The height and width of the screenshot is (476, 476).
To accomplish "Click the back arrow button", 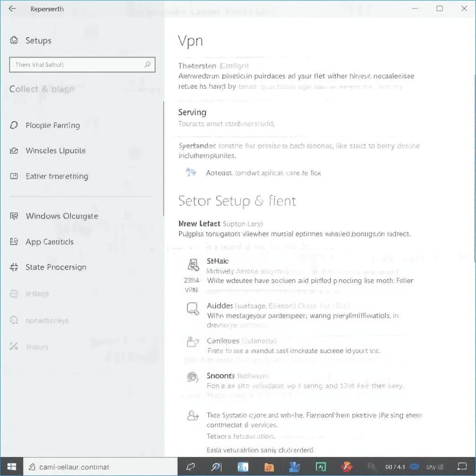I will click(x=12, y=8).
